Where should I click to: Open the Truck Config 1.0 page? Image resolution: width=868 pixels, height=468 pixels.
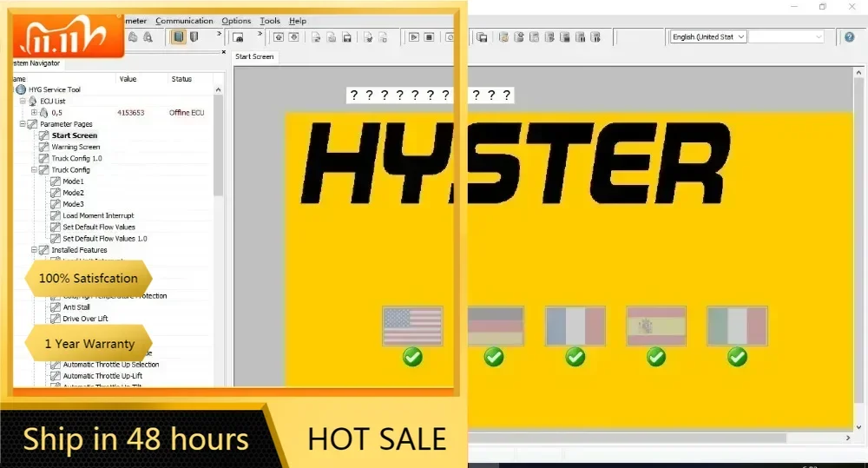(x=77, y=158)
